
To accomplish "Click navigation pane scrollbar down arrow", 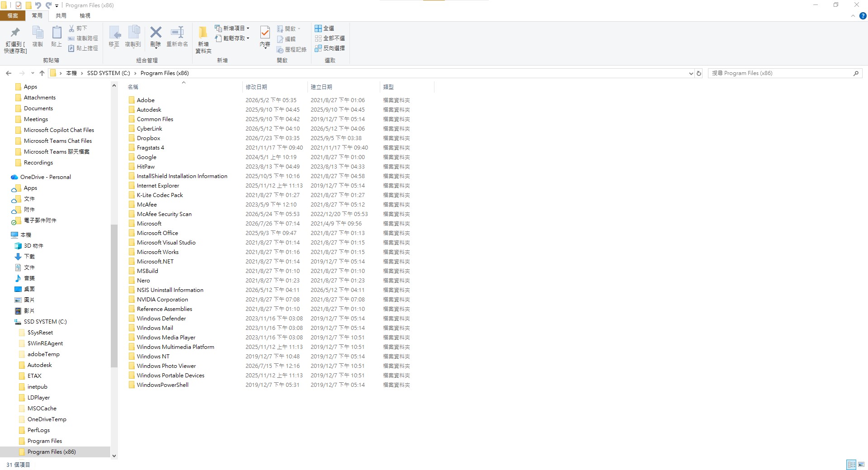I will click(114, 456).
